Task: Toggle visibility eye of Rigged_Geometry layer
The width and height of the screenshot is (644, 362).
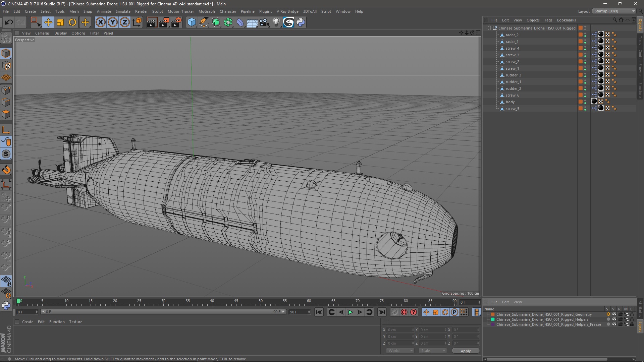Action: point(614,314)
